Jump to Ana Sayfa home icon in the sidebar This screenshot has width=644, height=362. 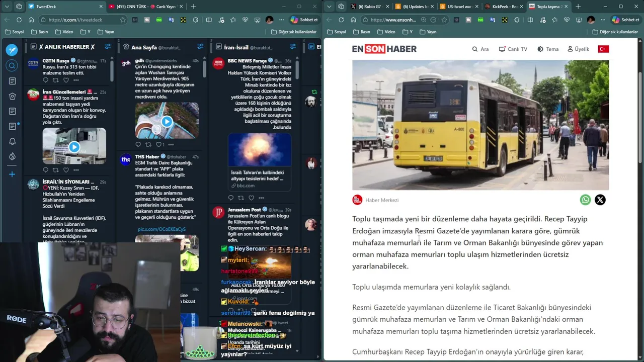point(12,96)
